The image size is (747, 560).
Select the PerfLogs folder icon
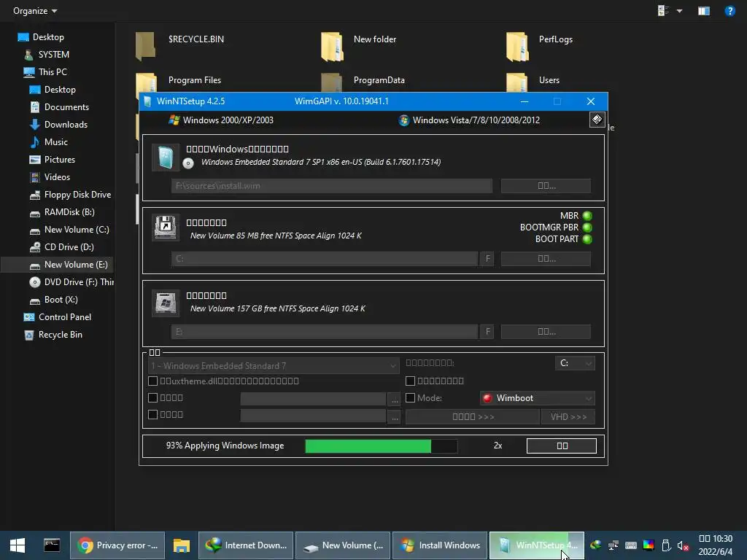pyautogui.click(x=517, y=46)
